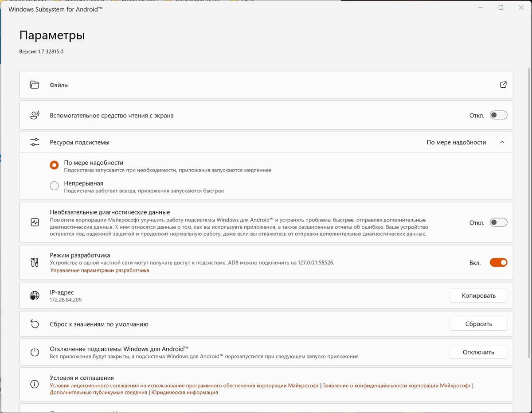Open Управление параметрами разработчика link
The height and width of the screenshot is (413, 532).
[x=100, y=270]
